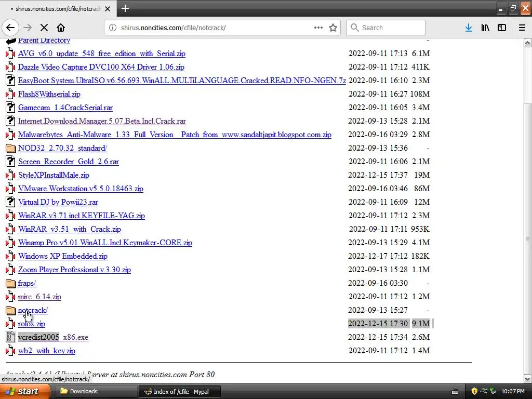532x399 pixels.
Task: Download WinRAR_v3.51_with_Crack.zip
Action: coord(70,229)
